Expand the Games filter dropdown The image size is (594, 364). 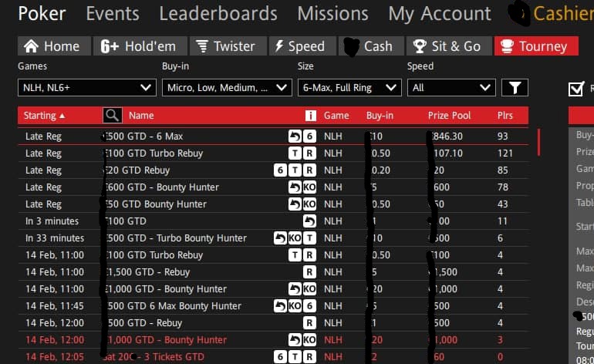click(87, 87)
